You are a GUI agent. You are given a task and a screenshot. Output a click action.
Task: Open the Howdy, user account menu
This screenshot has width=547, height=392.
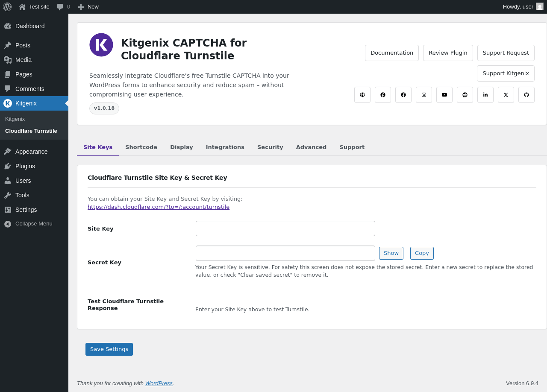[523, 7]
